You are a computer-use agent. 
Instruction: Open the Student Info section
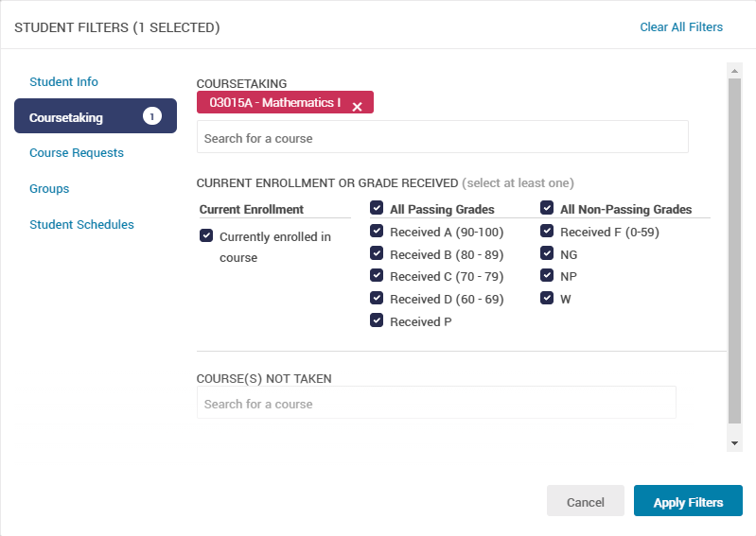63,82
